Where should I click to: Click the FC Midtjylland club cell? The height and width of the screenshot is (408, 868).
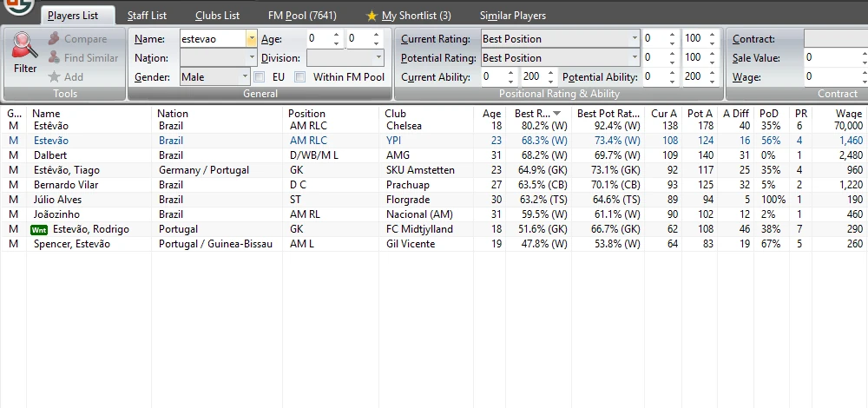tap(419, 229)
